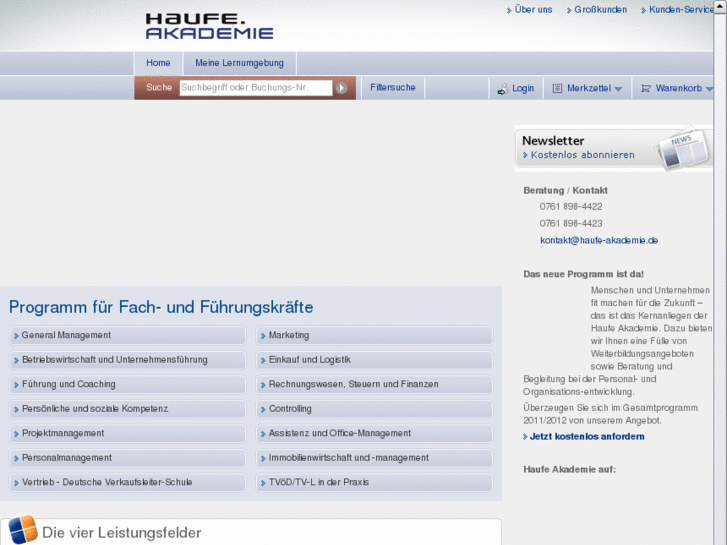Click the Haufe Akademie logo
Viewport: 727px width, 545px height.
pyautogui.click(x=209, y=26)
